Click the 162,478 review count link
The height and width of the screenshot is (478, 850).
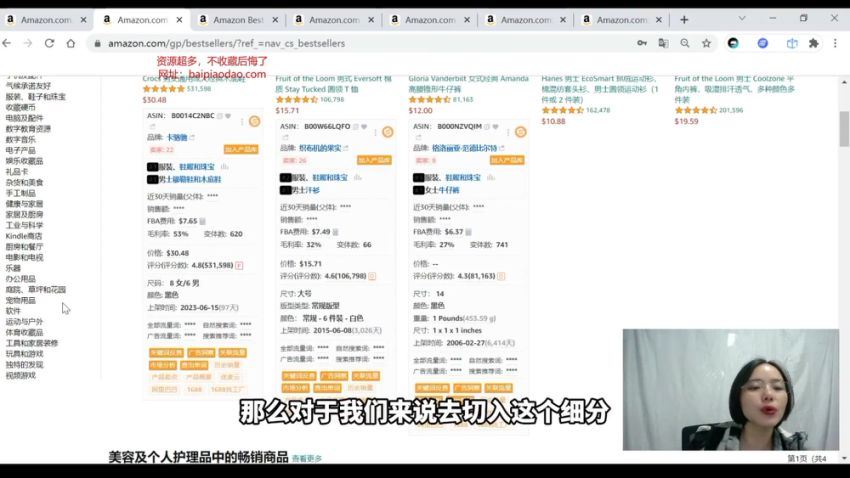[x=598, y=110]
